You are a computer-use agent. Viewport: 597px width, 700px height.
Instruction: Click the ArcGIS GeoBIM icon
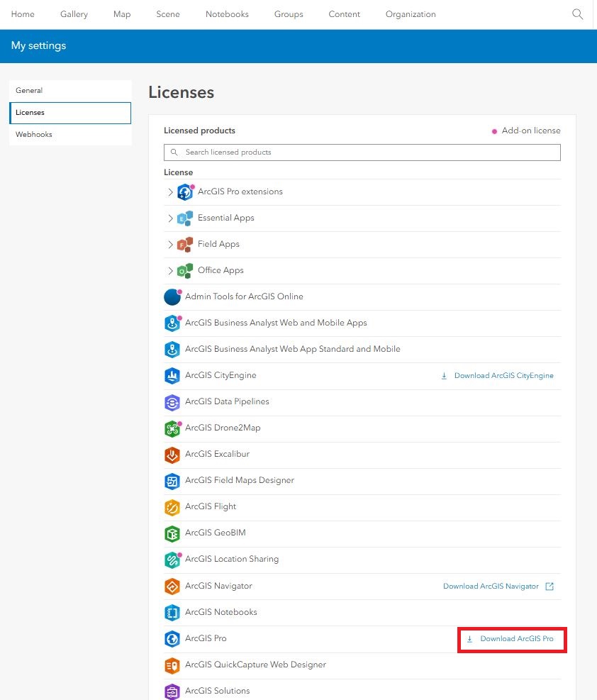tap(172, 533)
